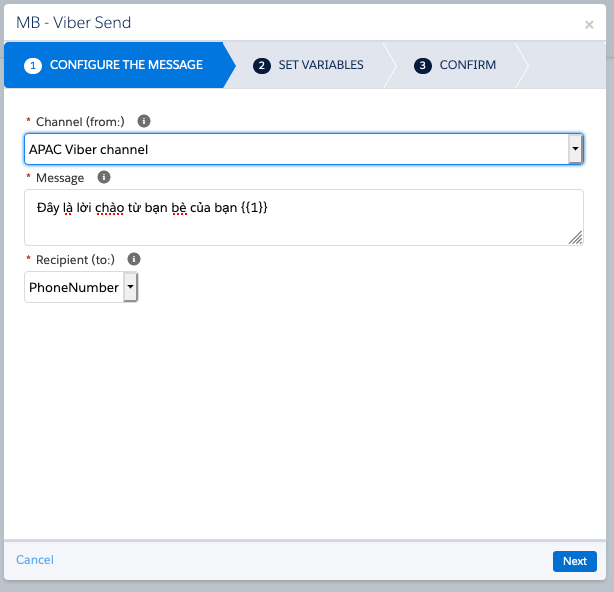Grab the message box resize handle
Viewport: 614px width, 592px height.
(575, 237)
